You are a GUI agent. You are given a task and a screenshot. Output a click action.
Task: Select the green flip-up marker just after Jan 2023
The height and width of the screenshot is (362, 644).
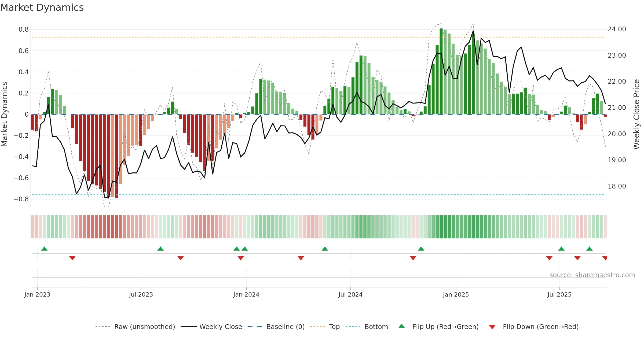tap(44, 249)
